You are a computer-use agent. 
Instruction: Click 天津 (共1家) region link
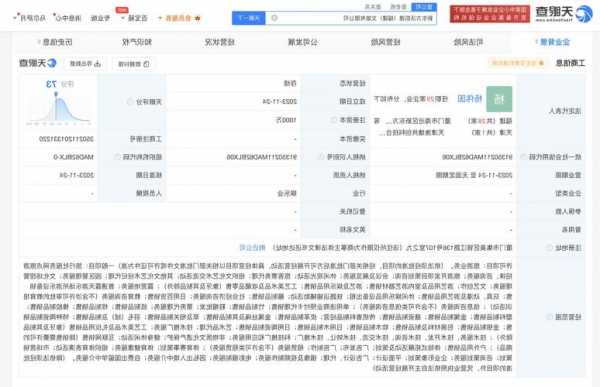[492, 132]
